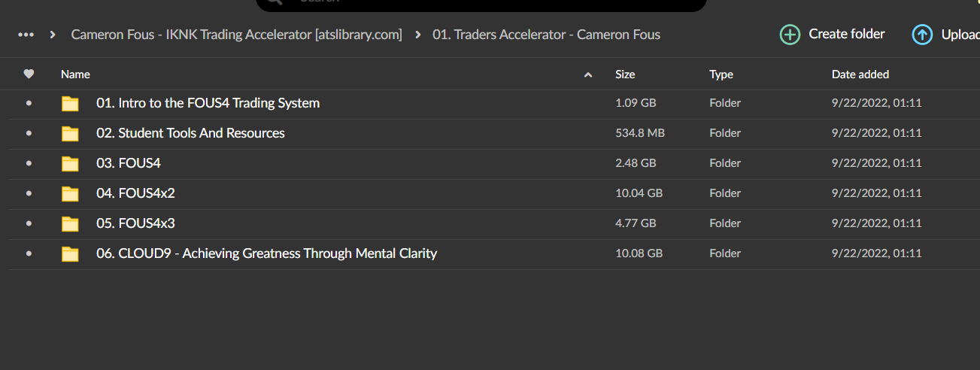
Task: Click folder icon for Student Tools And Resources
Action: point(70,134)
